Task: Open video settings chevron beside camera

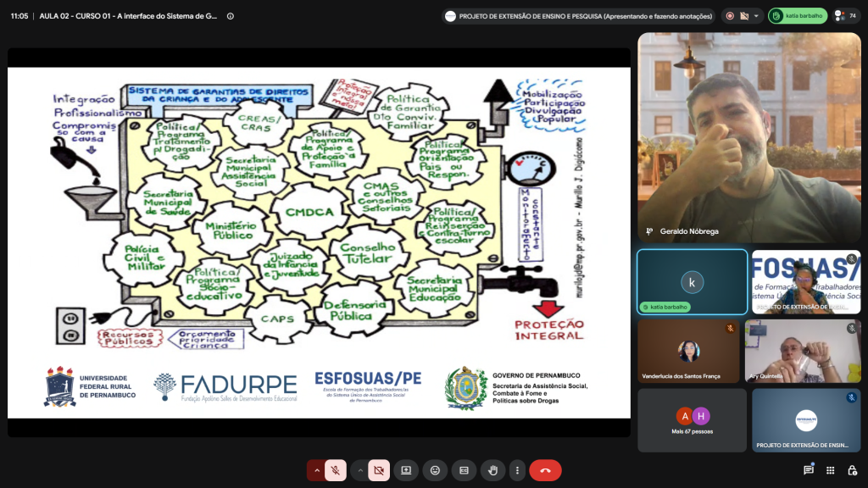Action: coord(360,470)
